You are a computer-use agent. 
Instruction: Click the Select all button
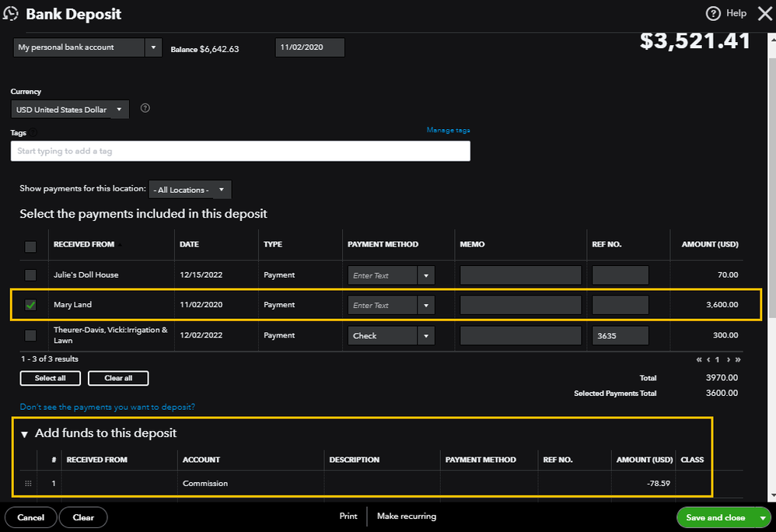click(x=50, y=378)
